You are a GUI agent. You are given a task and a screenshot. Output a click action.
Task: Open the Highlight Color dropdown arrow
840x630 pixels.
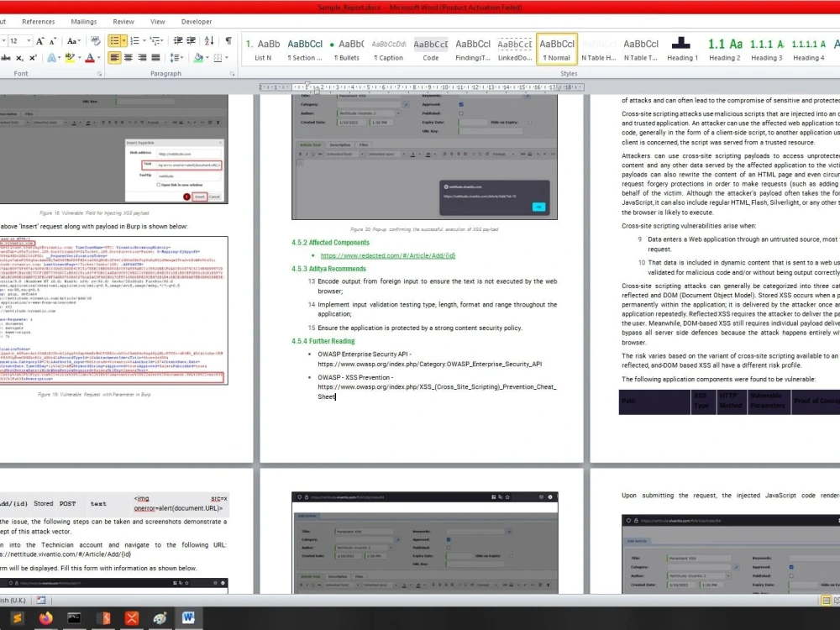click(79, 57)
